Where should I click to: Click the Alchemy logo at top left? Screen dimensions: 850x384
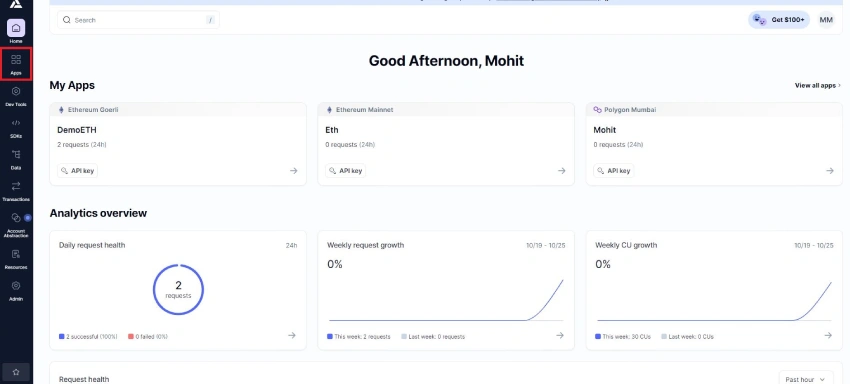pos(16,4)
